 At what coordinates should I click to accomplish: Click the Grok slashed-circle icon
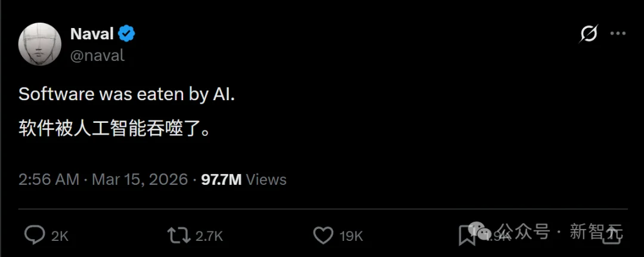point(588,34)
